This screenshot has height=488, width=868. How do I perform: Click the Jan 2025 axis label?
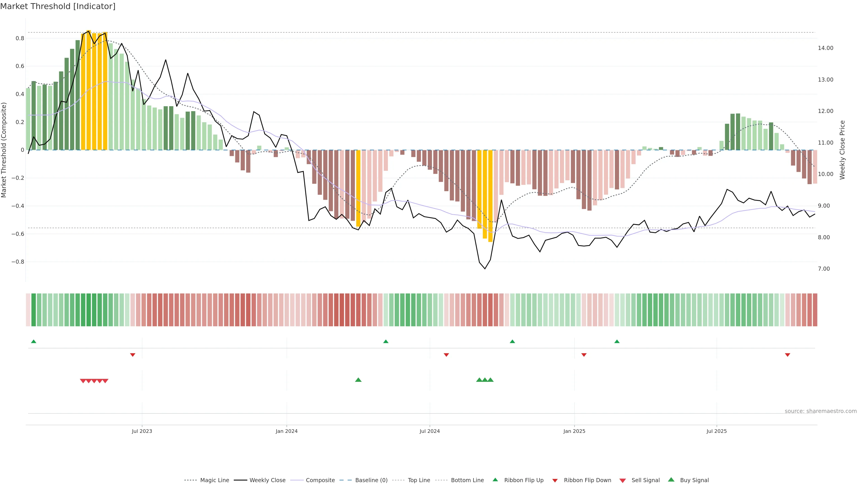tap(574, 431)
